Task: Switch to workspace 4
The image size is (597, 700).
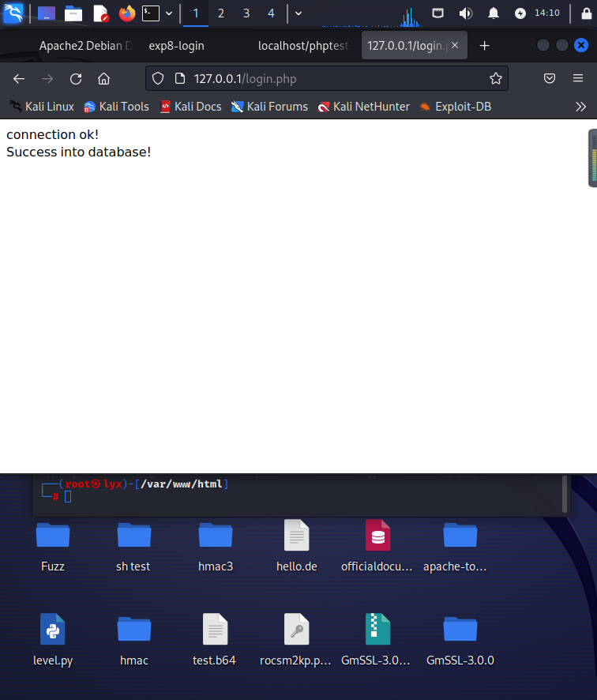Action: pyautogui.click(x=271, y=13)
